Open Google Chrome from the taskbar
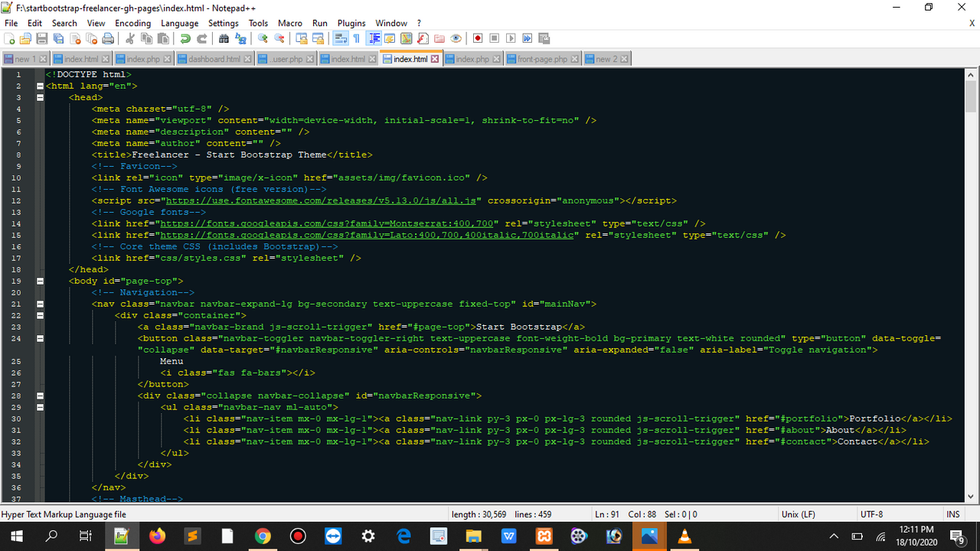The height and width of the screenshot is (551, 980). coord(263,536)
